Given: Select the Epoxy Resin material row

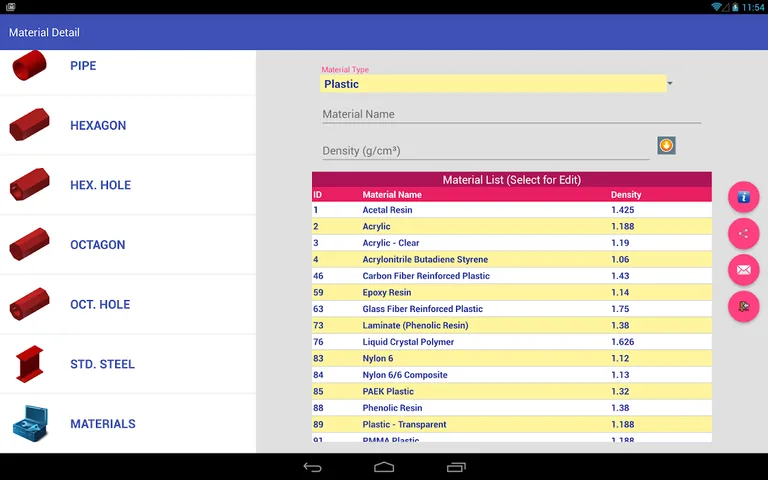Looking at the screenshot, I should pyautogui.click(x=512, y=292).
